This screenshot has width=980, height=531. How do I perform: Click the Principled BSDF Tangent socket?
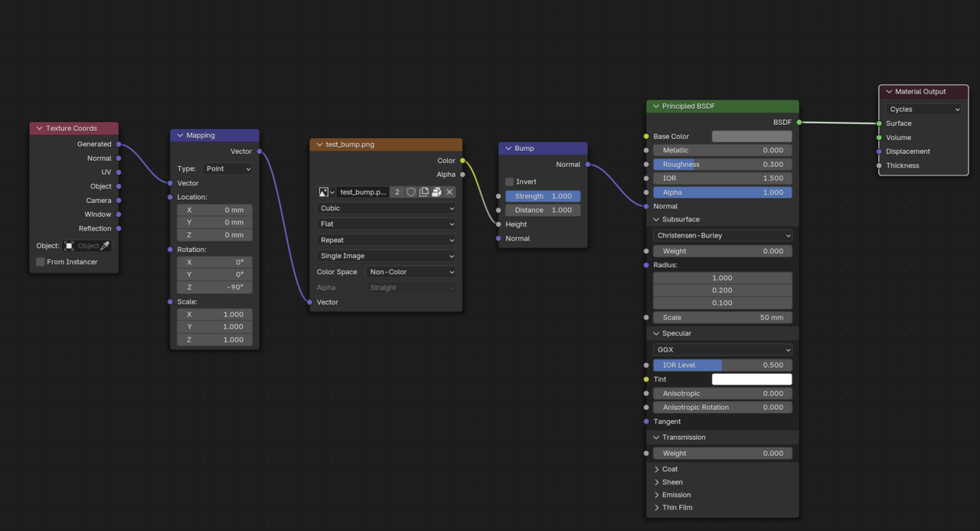coord(646,421)
